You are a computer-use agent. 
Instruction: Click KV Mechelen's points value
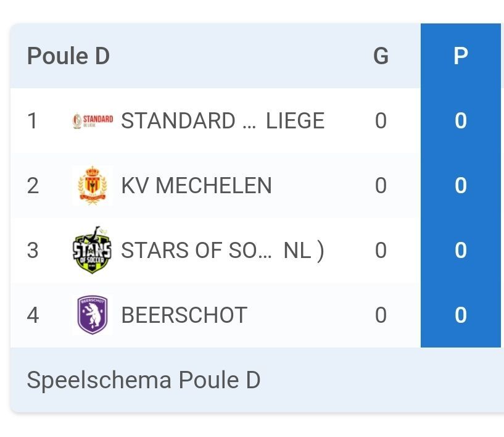click(x=460, y=185)
